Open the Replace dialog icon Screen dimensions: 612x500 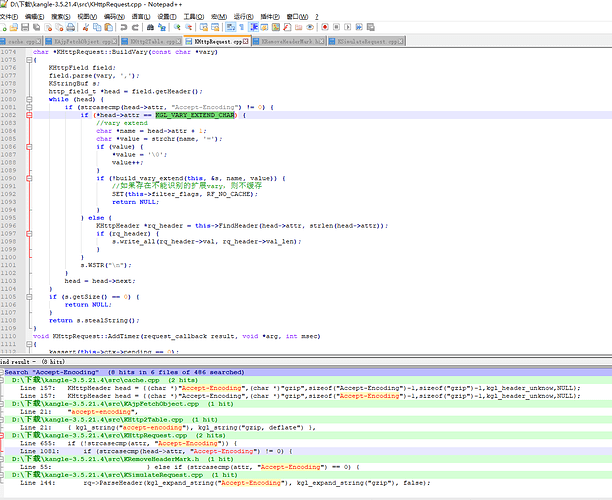pyautogui.click(x=162, y=27)
